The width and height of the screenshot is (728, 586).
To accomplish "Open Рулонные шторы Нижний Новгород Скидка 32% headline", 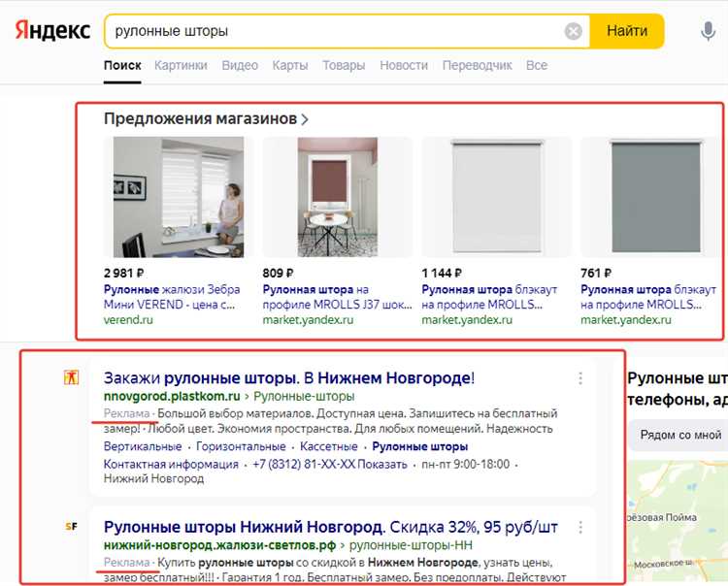I will point(331,527).
